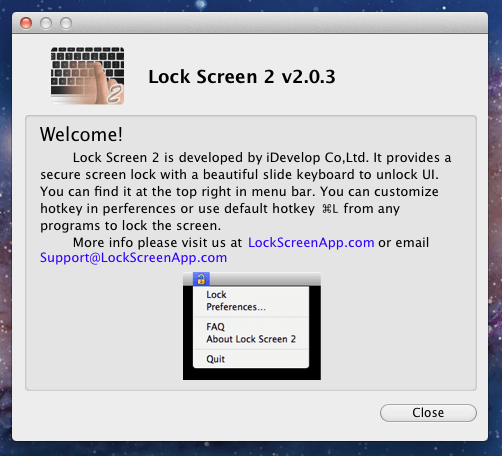
Task: Click the Close button
Action: [x=428, y=413]
